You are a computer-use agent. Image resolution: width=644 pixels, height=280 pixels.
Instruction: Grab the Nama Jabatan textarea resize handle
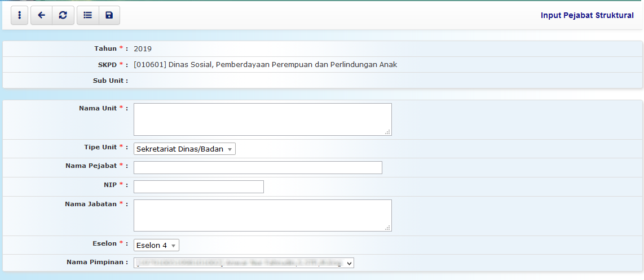tap(387, 228)
